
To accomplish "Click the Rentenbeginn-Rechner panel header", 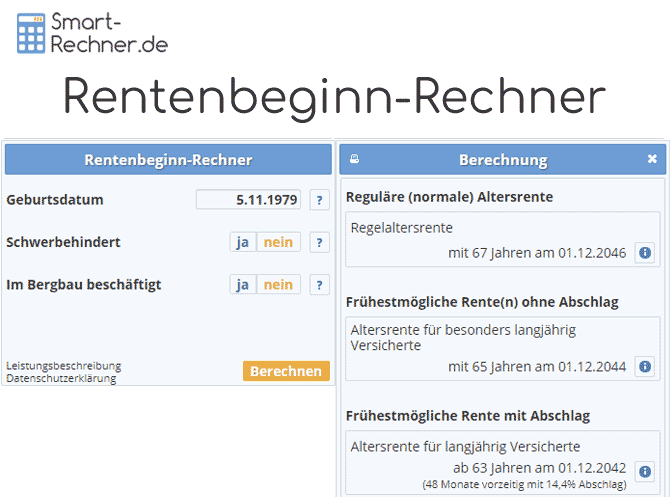I will tap(168, 160).
